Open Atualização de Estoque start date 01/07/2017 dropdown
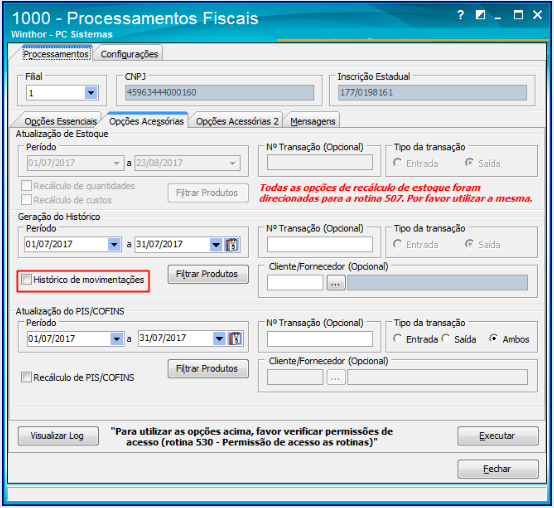The width and height of the screenshot is (554, 508). [117, 163]
